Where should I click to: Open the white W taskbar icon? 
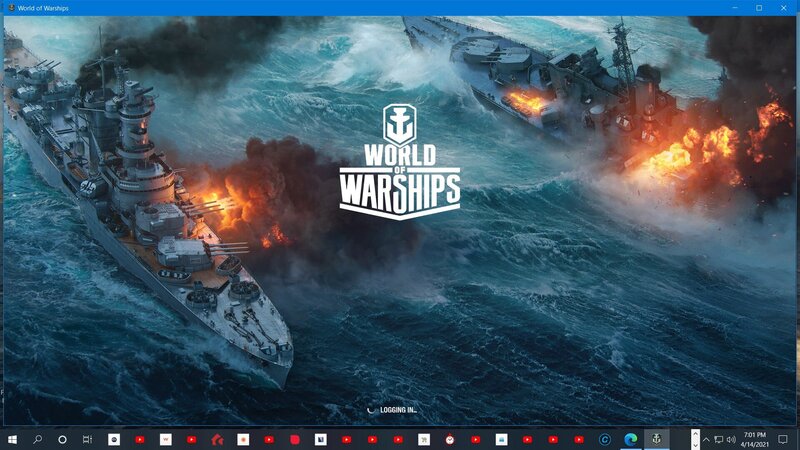coord(166,439)
